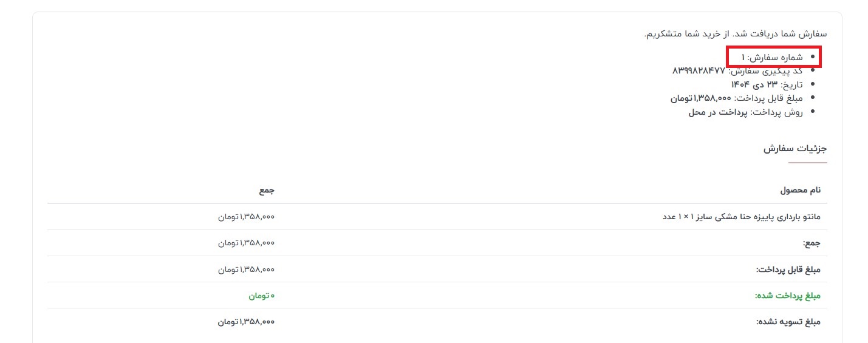Viewport: 868px width, 343px height.
Task: Click the green مبلغ پرداخت شده: label
Action: [x=788, y=295]
